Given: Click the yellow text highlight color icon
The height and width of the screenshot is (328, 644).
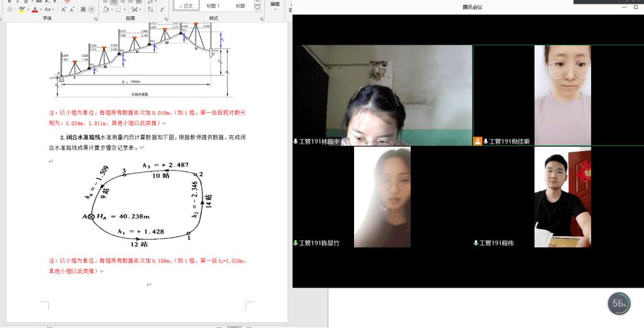Looking at the screenshot, I should click(x=22, y=9).
